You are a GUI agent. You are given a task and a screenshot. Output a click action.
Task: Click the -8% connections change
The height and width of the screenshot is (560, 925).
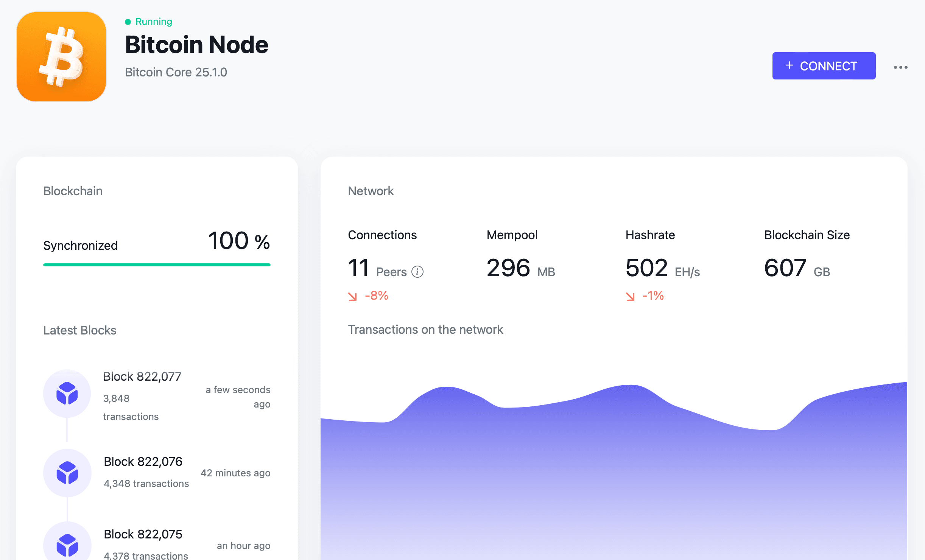coord(377,296)
